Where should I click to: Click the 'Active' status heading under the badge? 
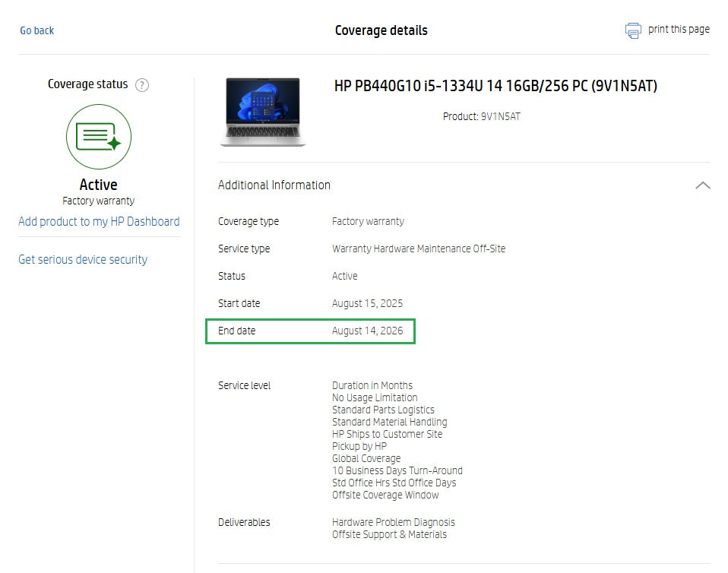(x=99, y=185)
